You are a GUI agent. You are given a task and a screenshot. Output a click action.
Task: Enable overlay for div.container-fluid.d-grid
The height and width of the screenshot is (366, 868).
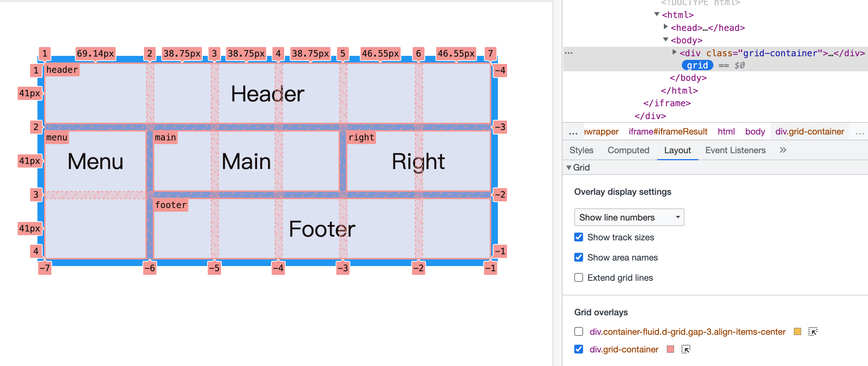tap(579, 331)
